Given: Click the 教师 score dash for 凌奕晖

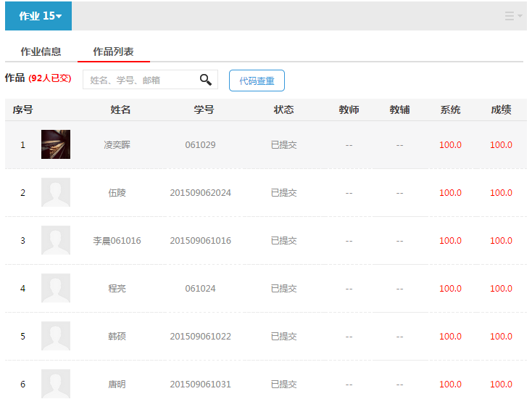Looking at the screenshot, I should tap(349, 145).
